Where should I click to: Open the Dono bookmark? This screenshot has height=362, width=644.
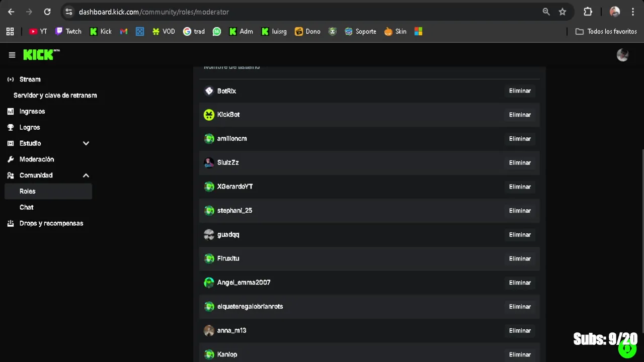coord(307,31)
